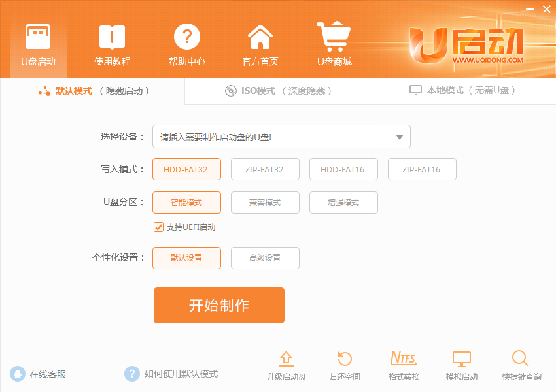Viewport: 556px width, 392px height.
Task: Click the 归还空间 restore icon
Action: (x=344, y=359)
